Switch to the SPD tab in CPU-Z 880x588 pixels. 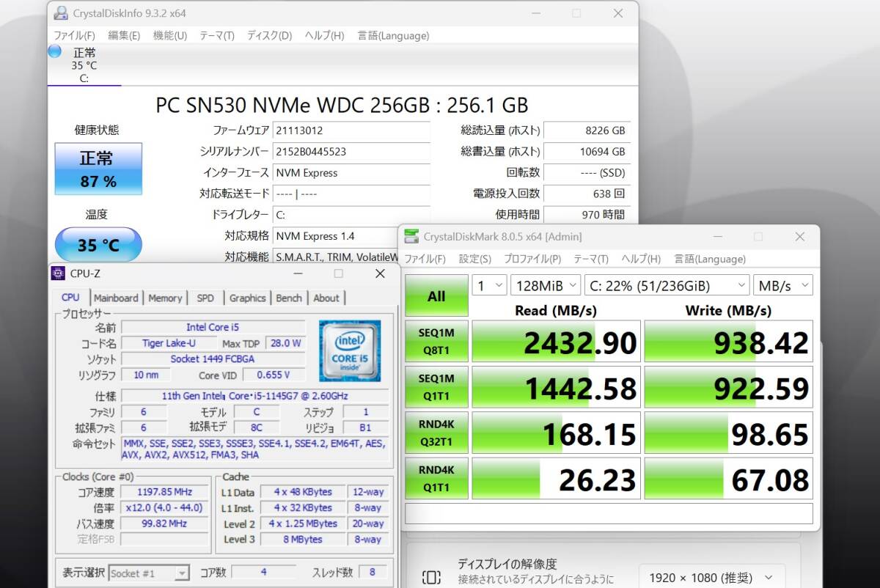click(205, 298)
